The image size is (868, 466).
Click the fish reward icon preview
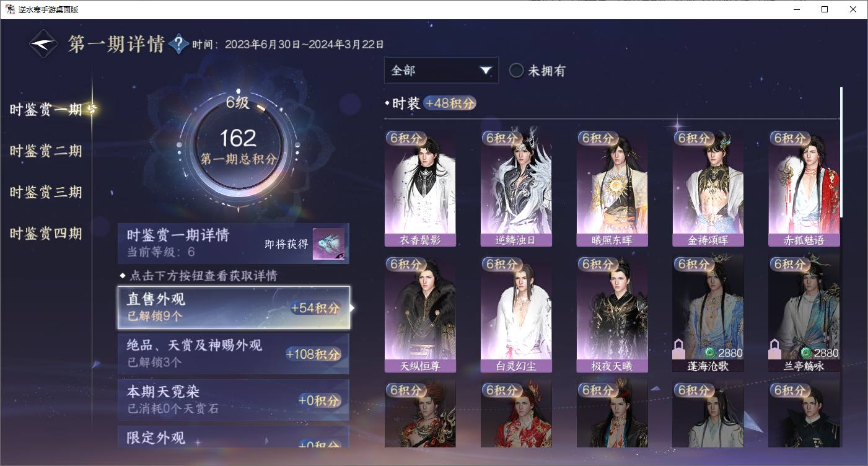pos(328,244)
